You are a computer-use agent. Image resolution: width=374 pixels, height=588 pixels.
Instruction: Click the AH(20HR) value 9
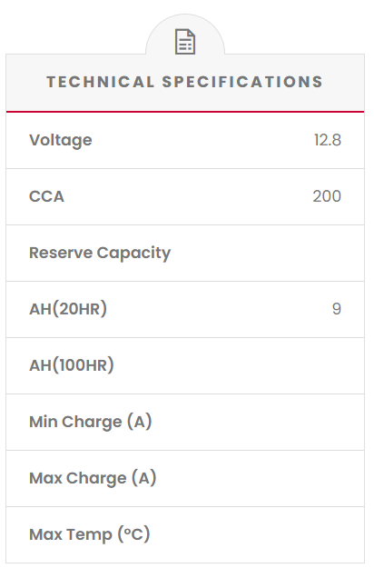coord(337,309)
